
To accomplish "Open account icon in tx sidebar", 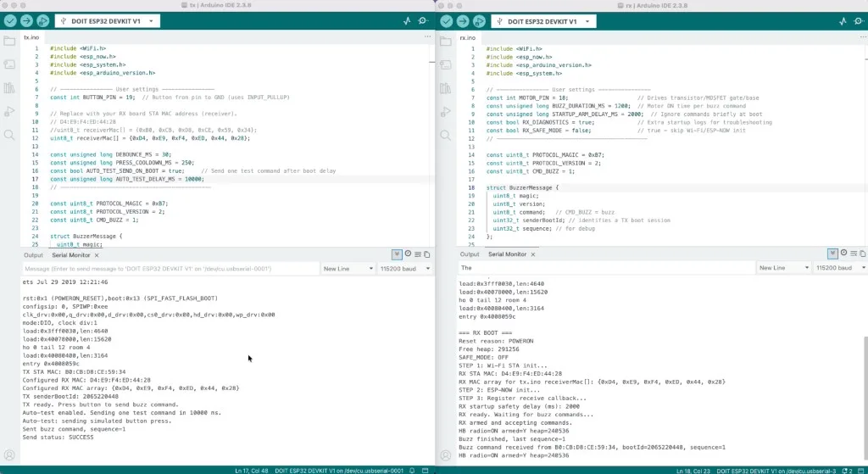I will coord(9,455).
